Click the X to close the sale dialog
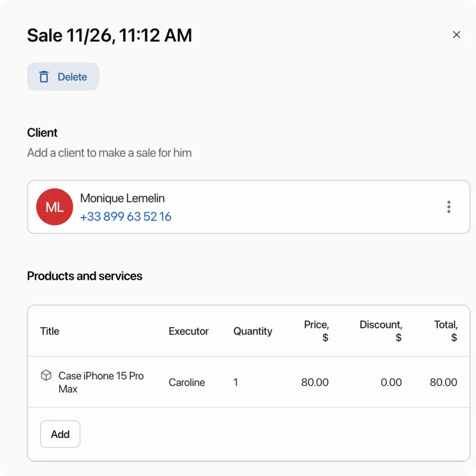The width and height of the screenshot is (476, 476). pyautogui.click(x=456, y=34)
